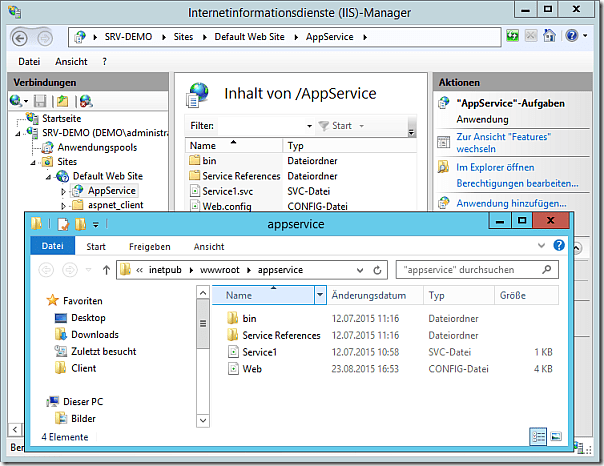The image size is (604, 466).
Task: Select SRV-DEMO server node in tree
Action: pyautogui.click(x=105, y=133)
